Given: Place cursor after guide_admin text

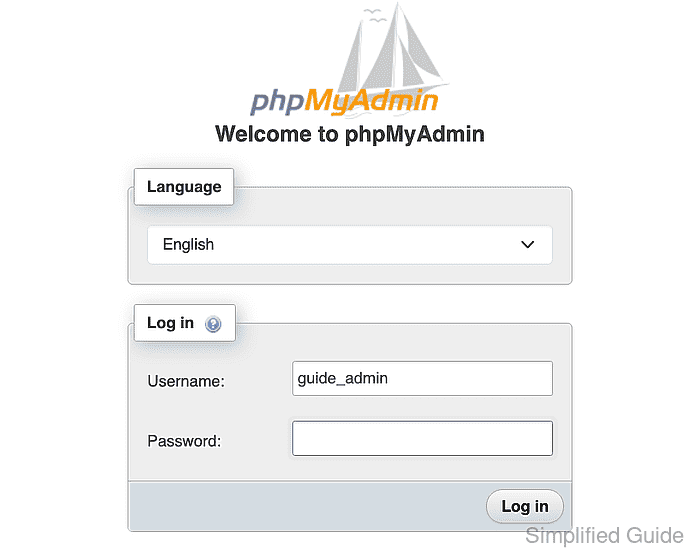Looking at the screenshot, I should coord(389,379).
